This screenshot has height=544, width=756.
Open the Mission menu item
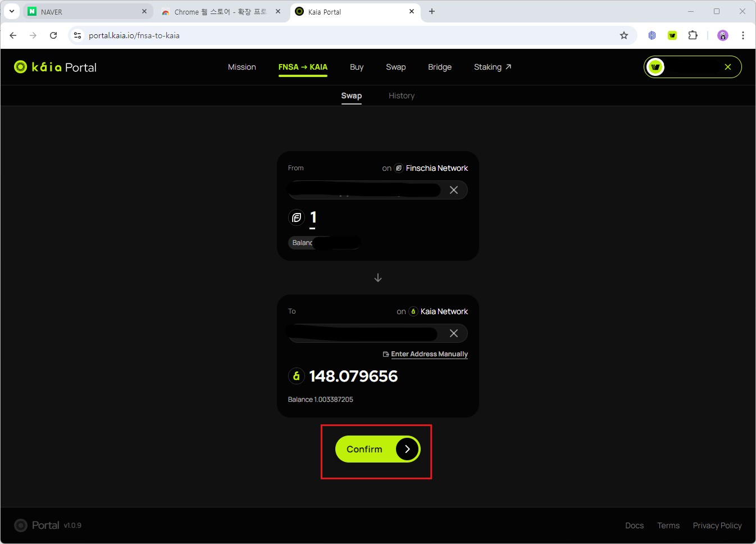click(x=242, y=67)
